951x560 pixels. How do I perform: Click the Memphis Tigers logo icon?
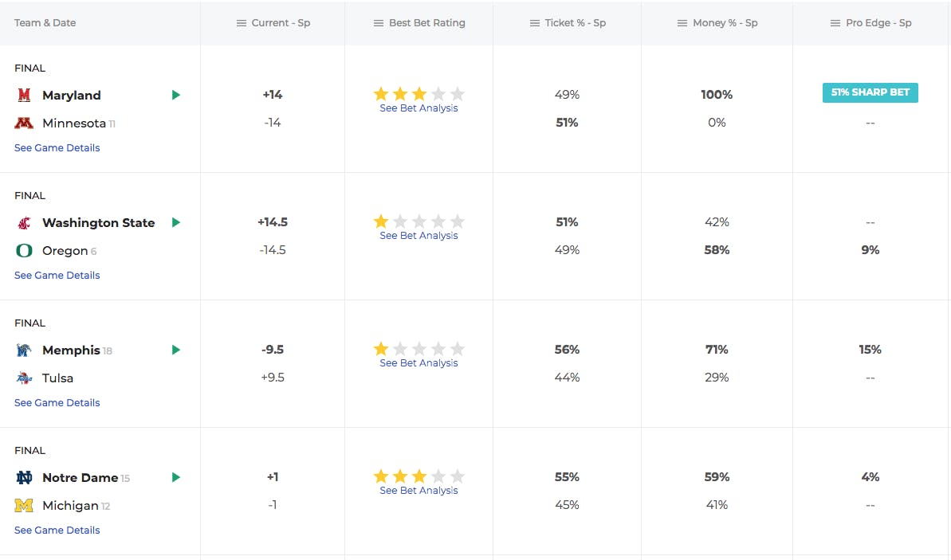[x=24, y=350]
